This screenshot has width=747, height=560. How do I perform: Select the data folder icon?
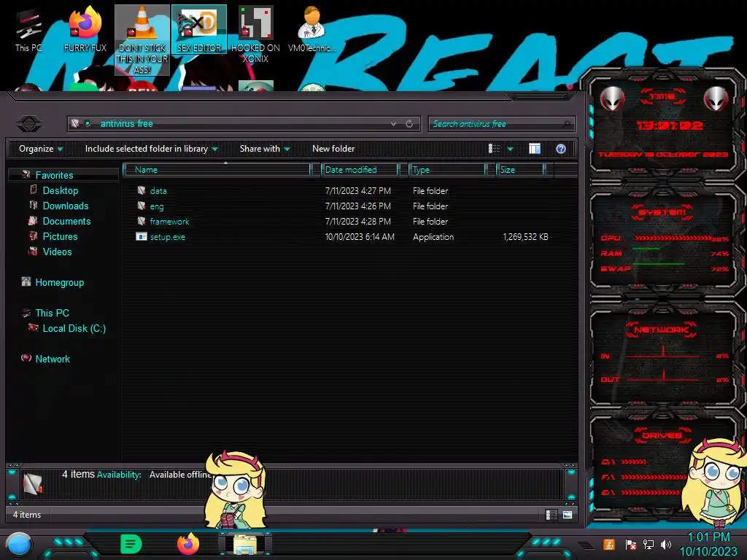142,190
